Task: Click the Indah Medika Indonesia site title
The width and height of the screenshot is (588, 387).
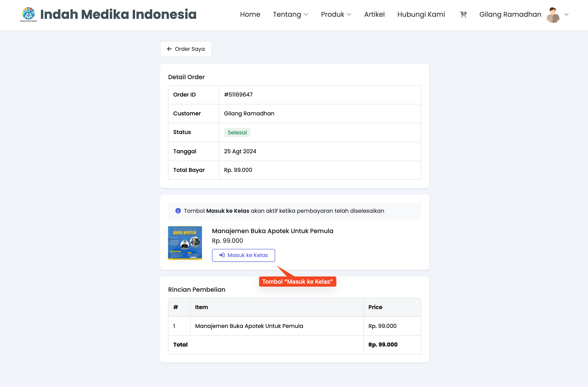Action: click(118, 14)
